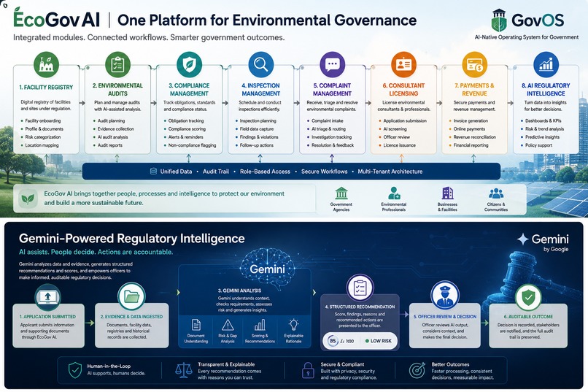Click the Environmental Audits clipboard icon
Screen dimensions: 588x392
[117, 64]
